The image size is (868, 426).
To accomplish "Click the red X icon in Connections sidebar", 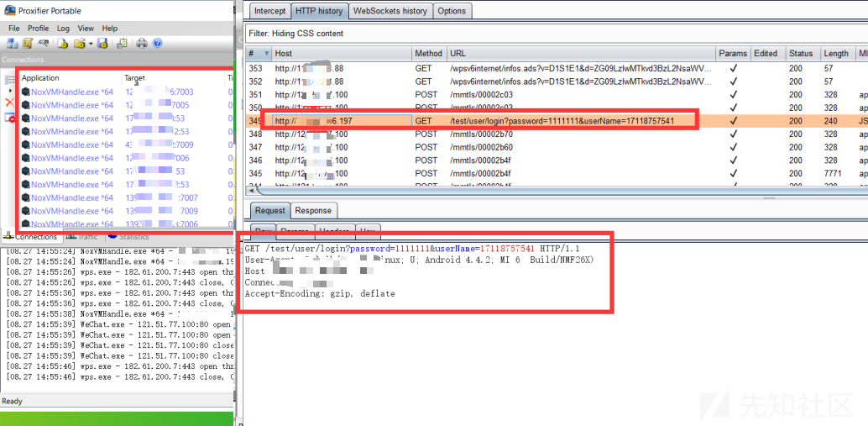I will pos(10,103).
